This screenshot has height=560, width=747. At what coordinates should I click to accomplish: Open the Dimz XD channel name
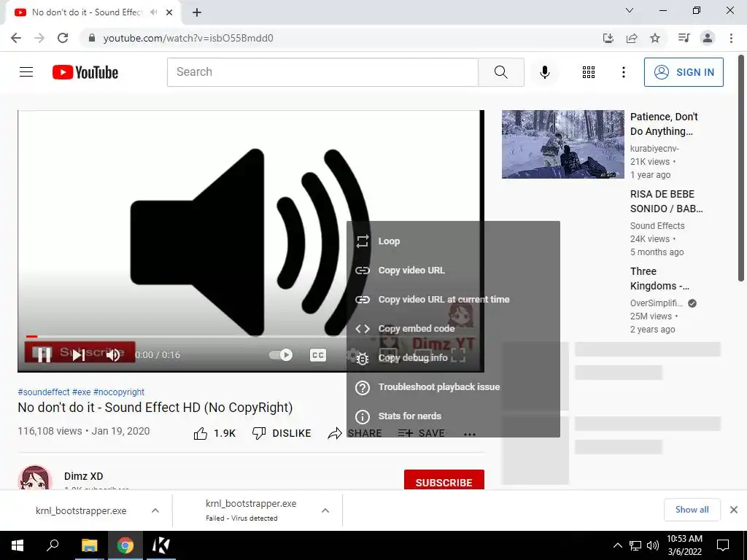tap(83, 476)
